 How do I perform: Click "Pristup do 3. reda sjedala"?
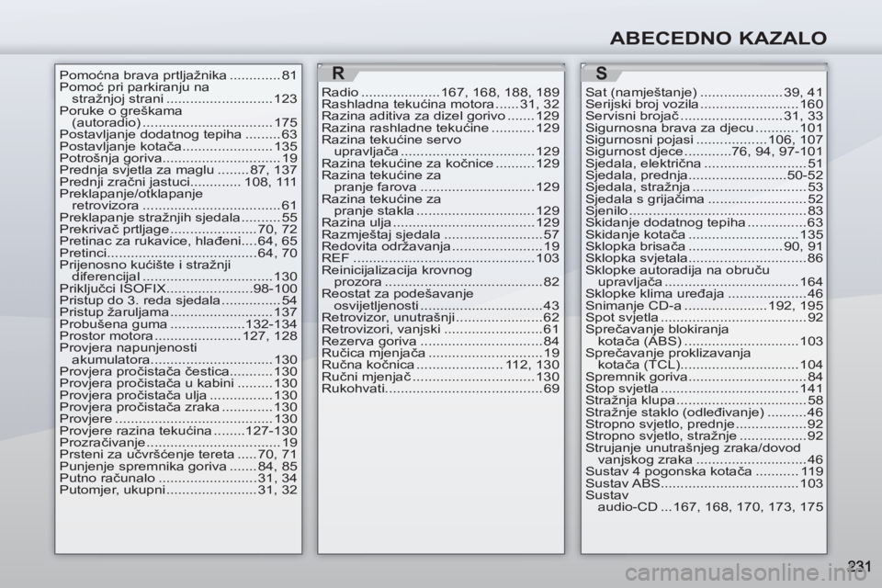pyautogui.click(x=178, y=300)
